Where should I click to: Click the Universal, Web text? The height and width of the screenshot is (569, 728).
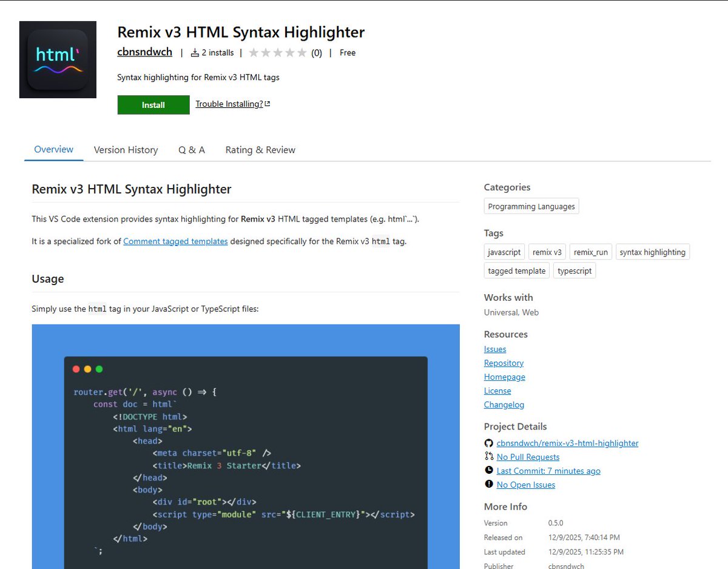click(x=511, y=312)
